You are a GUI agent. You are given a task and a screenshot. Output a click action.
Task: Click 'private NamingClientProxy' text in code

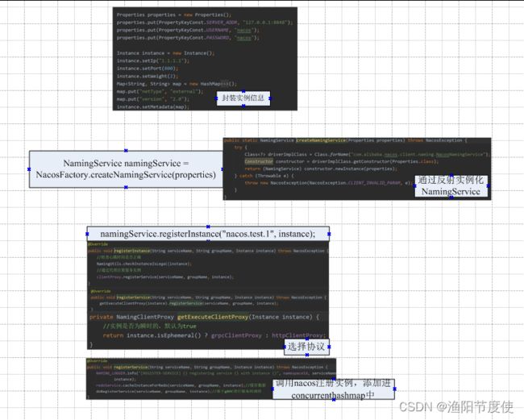131,317
